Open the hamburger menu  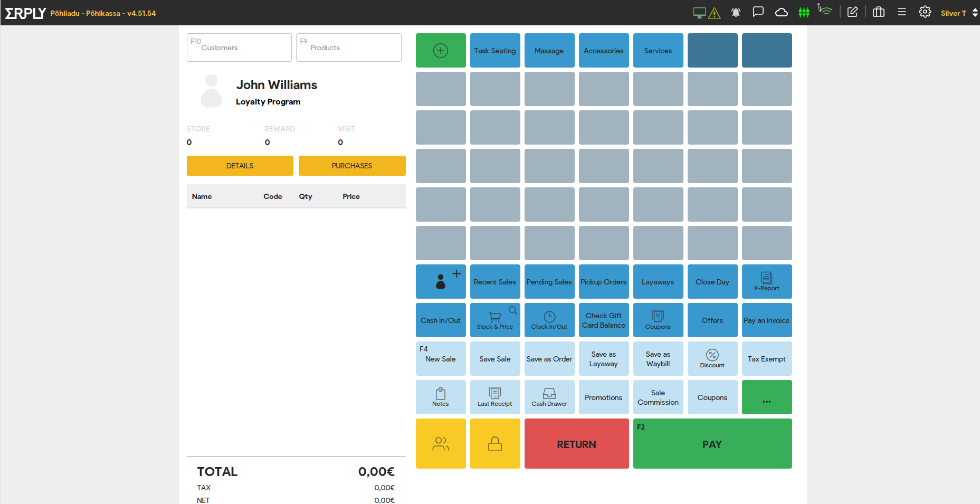pyautogui.click(x=902, y=12)
